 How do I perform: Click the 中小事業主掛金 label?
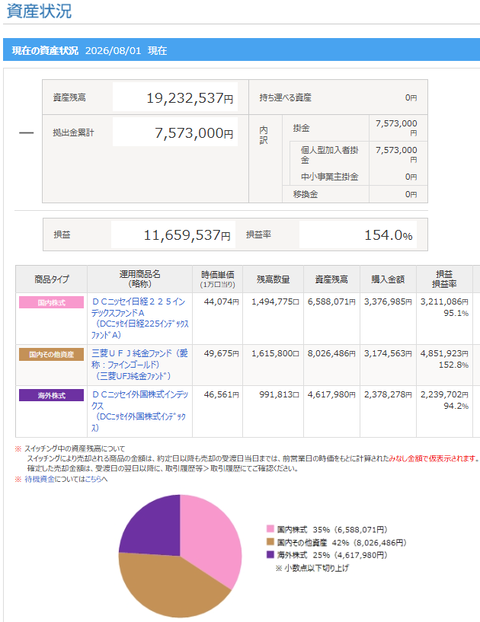[329, 177]
